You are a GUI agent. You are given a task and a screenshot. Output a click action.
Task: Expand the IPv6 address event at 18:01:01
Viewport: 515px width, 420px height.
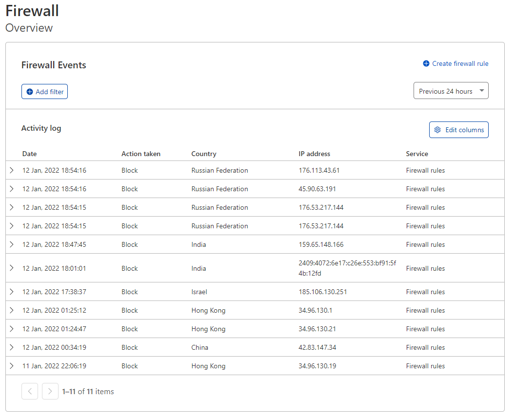[x=12, y=268]
